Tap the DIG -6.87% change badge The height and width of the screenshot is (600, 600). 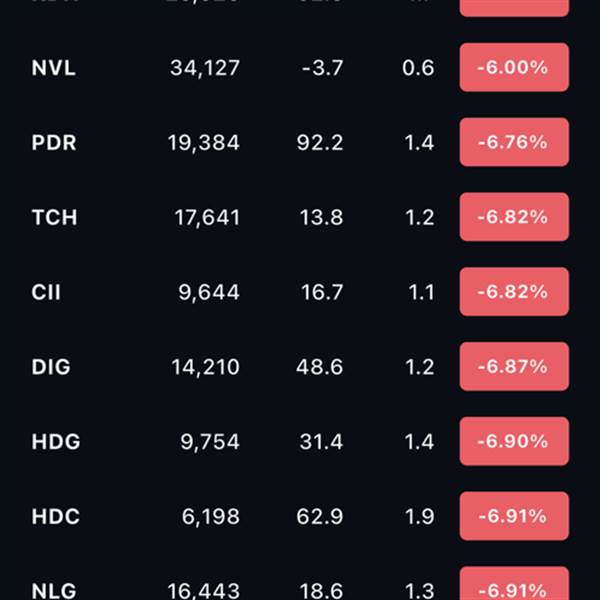[514, 367]
